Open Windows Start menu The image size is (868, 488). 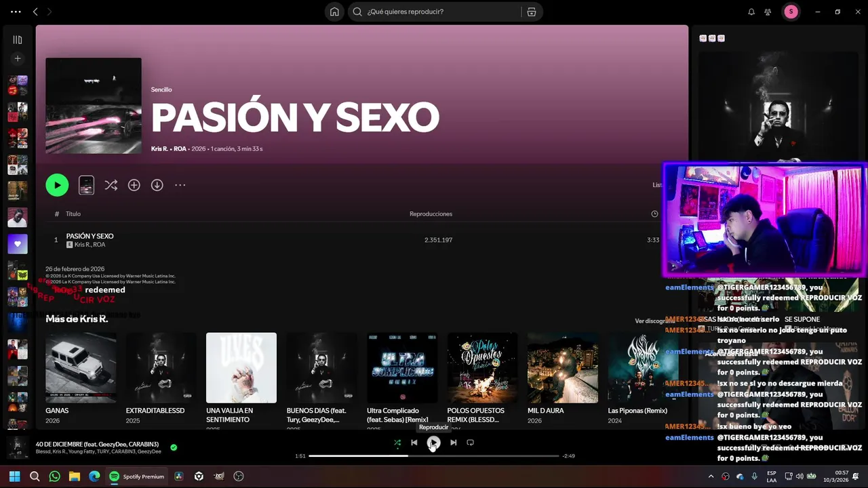pos(14,476)
